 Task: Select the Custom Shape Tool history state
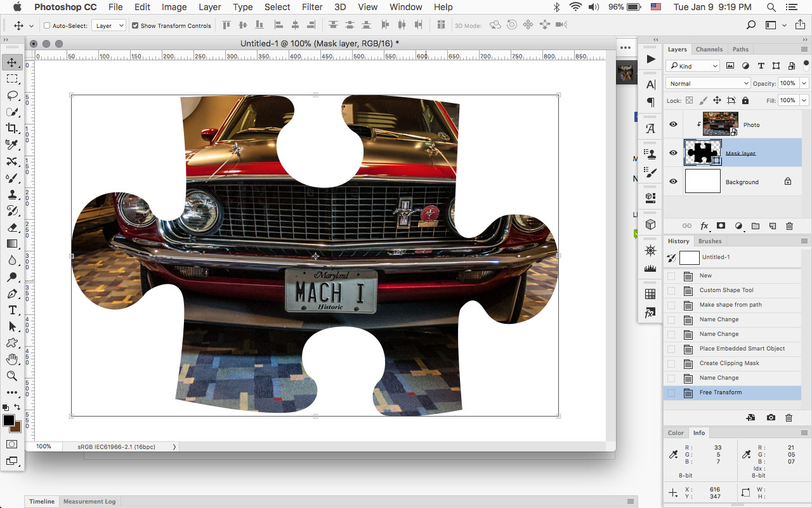point(732,290)
